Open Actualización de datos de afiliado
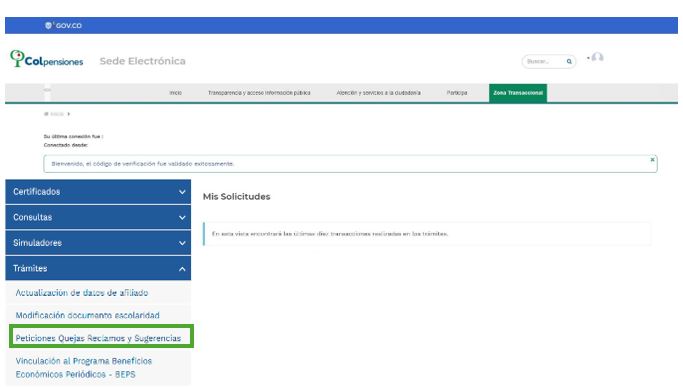 (x=82, y=293)
